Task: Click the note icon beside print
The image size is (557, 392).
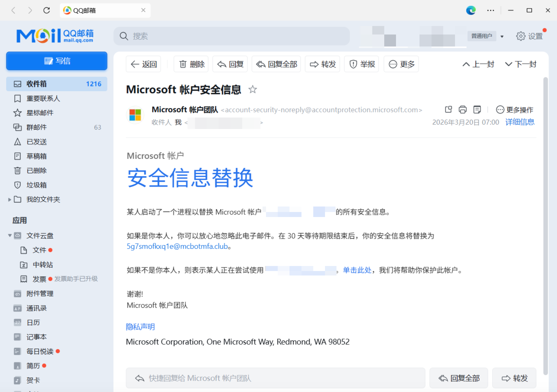Action: (477, 109)
